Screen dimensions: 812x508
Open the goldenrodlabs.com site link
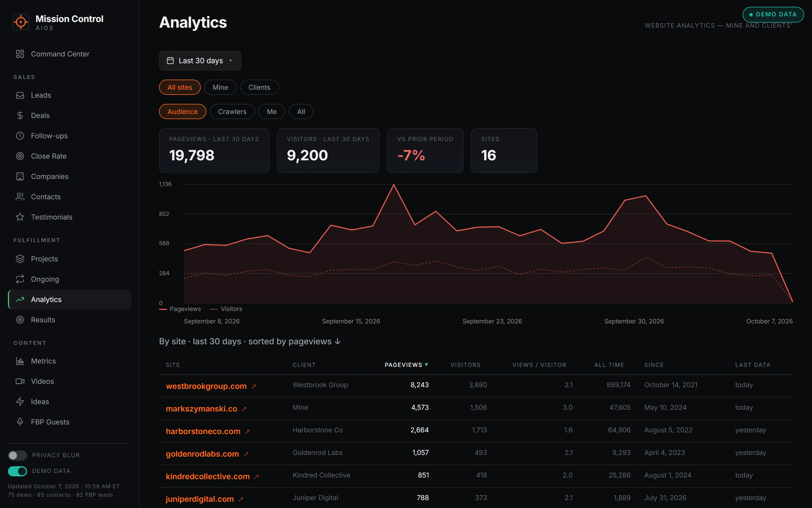[202, 454]
